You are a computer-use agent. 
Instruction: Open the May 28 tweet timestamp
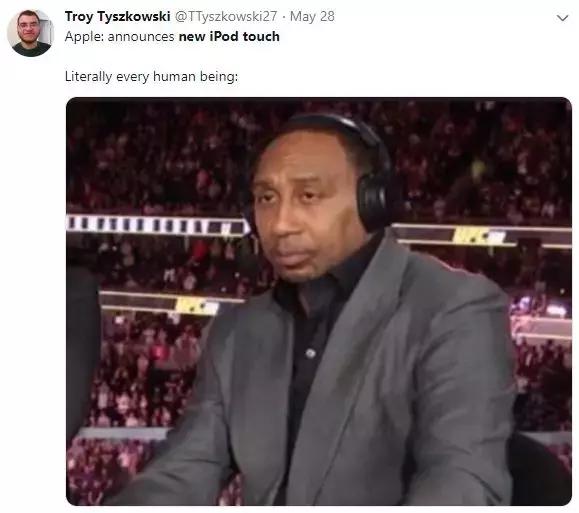tap(312, 16)
